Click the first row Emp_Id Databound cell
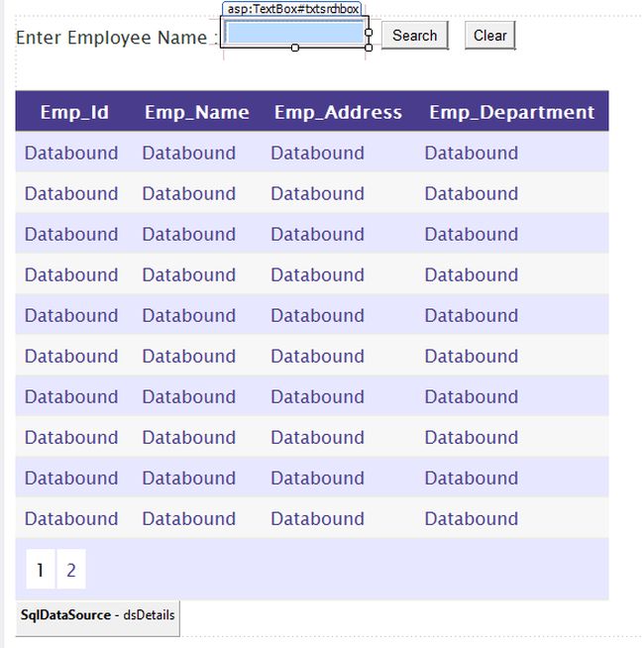644x648 pixels. [71, 153]
